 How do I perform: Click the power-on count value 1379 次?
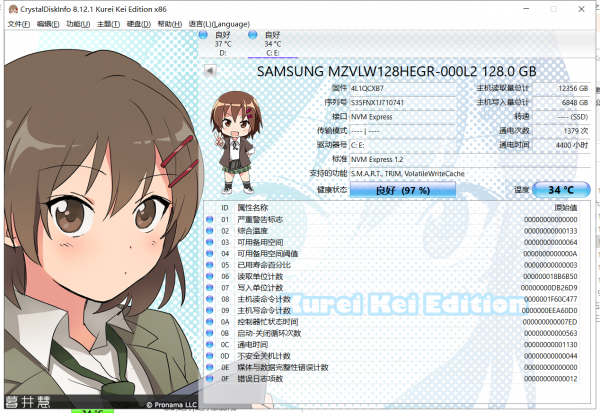(561, 131)
